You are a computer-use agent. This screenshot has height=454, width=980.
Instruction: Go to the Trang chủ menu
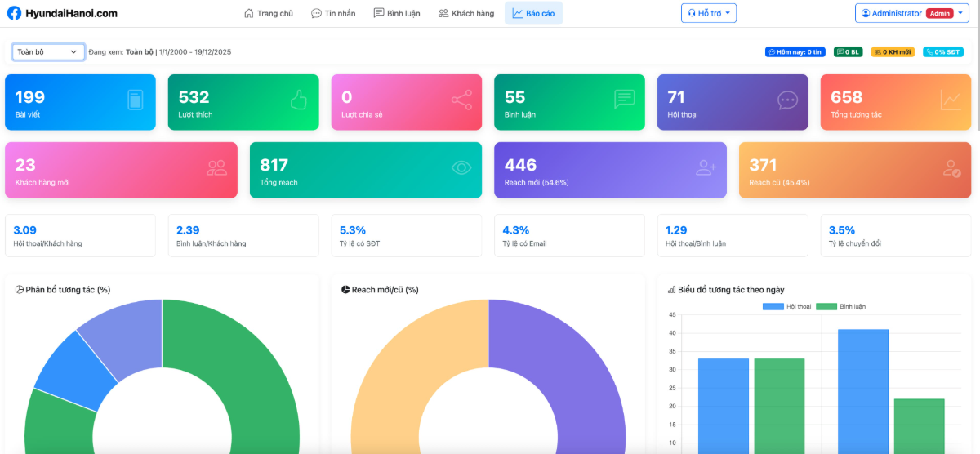[269, 13]
